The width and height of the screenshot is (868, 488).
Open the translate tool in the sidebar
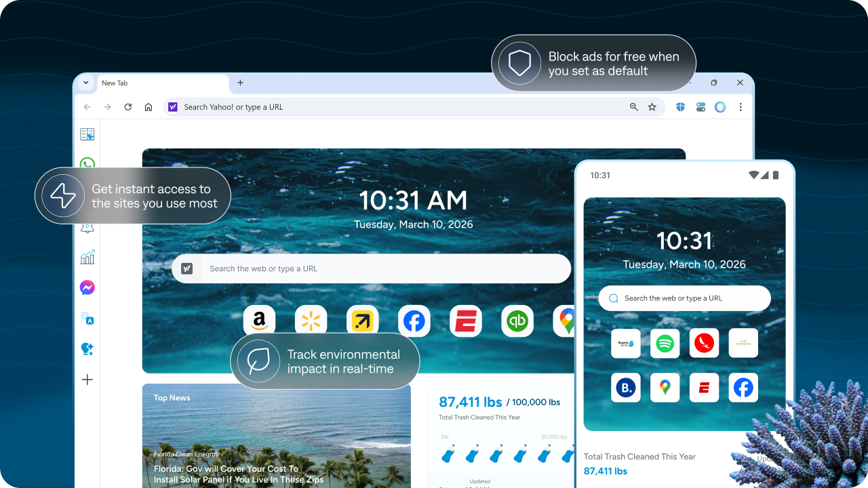[x=87, y=318]
